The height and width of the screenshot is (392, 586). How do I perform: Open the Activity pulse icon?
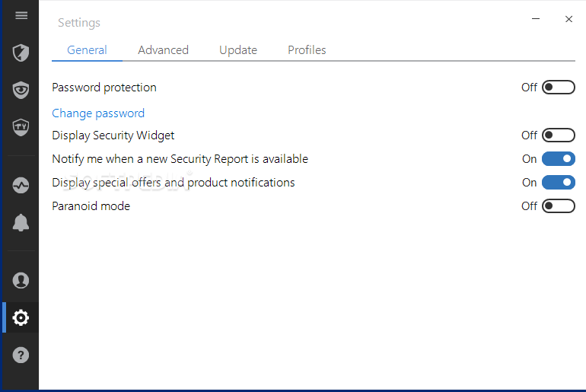21,186
